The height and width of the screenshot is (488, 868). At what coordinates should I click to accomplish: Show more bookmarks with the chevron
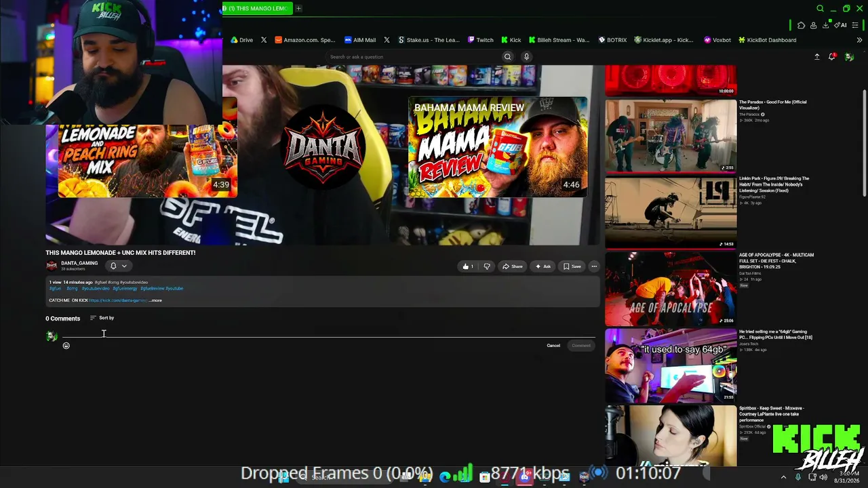coord(859,40)
